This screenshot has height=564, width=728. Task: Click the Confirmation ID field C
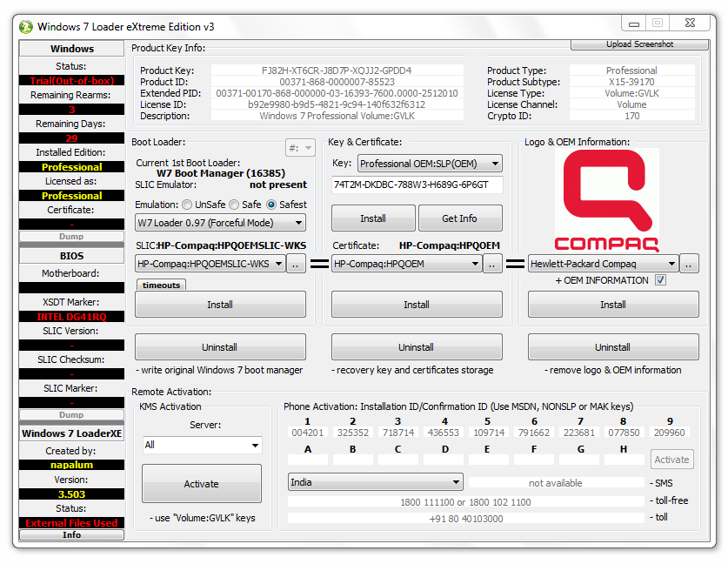pyautogui.click(x=397, y=460)
